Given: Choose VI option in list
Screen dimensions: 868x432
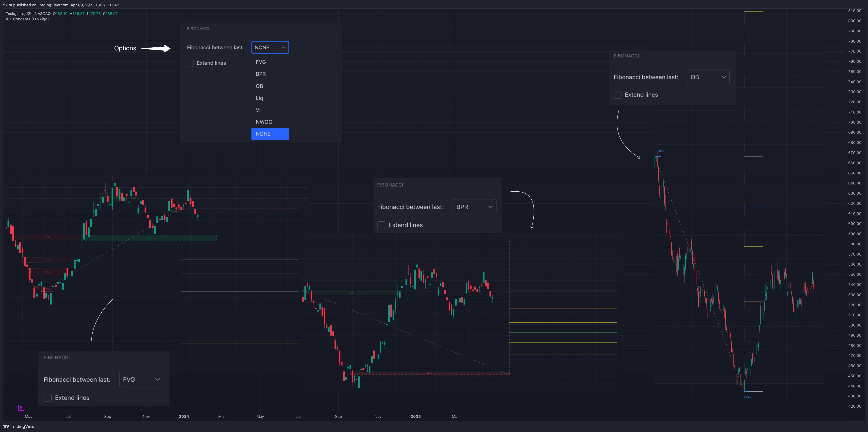Looking at the screenshot, I should [x=270, y=110].
